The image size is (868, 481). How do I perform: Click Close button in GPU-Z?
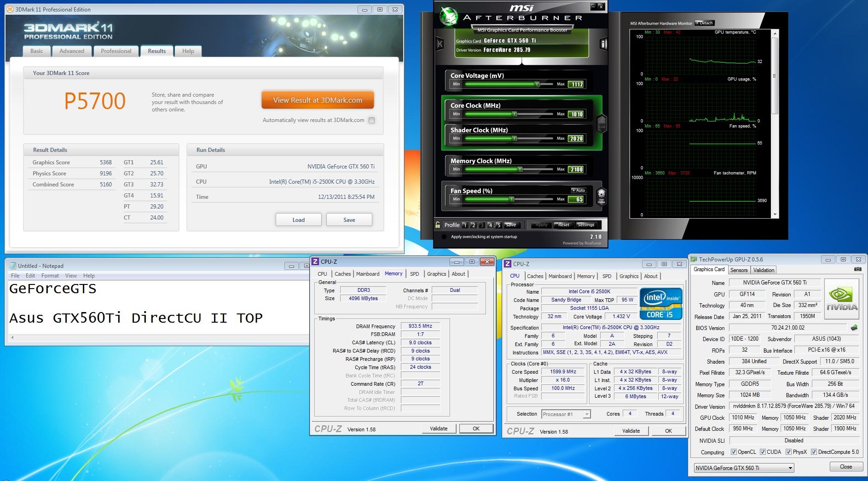pos(846,467)
